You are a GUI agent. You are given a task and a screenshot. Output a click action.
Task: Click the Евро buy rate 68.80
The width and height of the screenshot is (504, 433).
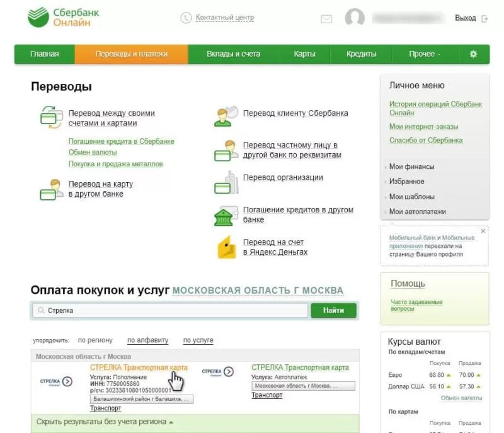tap(436, 375)
